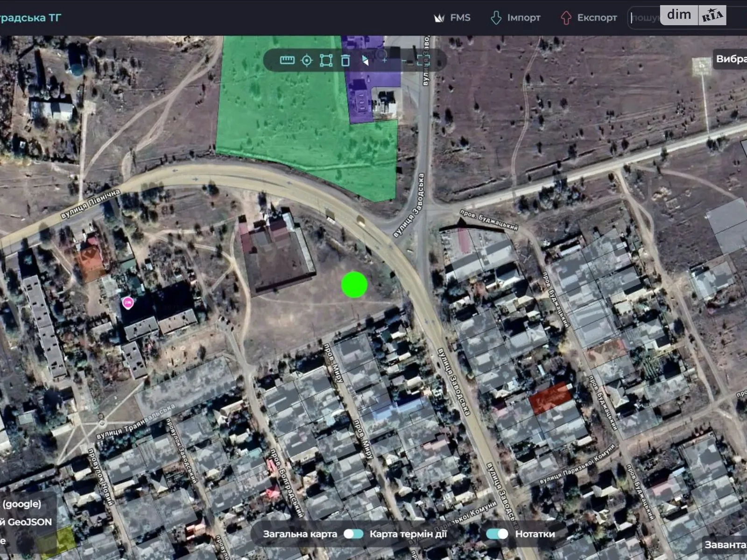This screenshot has height=560, width=747.
Task: Toggle the Нотатки notes switch
Action: [x=497, y=534]
